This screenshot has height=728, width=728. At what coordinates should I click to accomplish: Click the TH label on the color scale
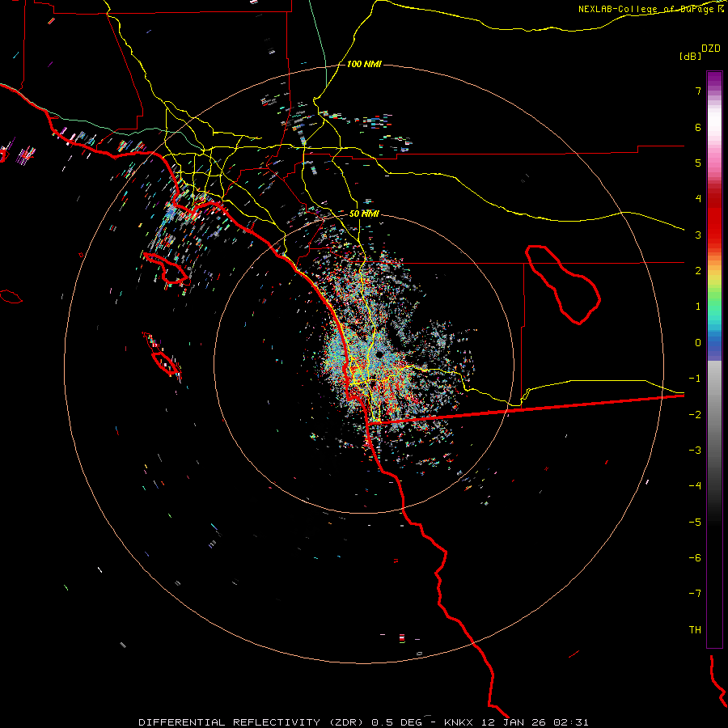click(x=695, y=629)
